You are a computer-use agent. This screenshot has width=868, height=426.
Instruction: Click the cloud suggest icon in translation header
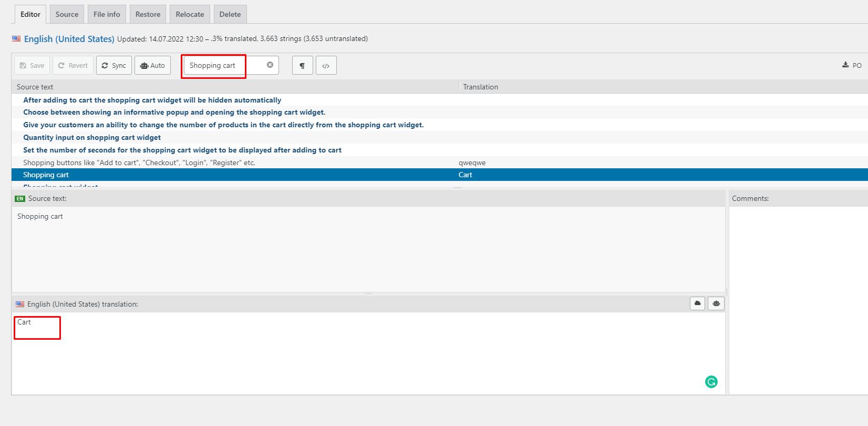tap(697, 303)
